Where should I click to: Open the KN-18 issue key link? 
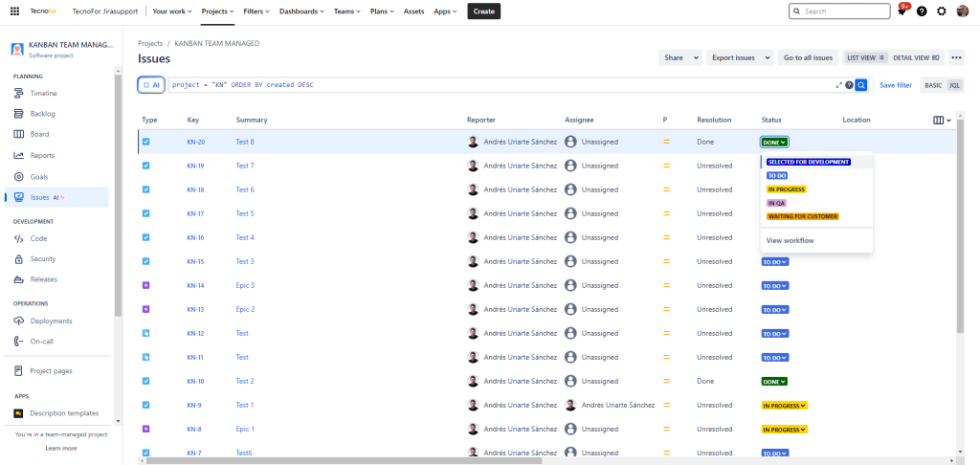pyautogui.click(x=195, y=189)
